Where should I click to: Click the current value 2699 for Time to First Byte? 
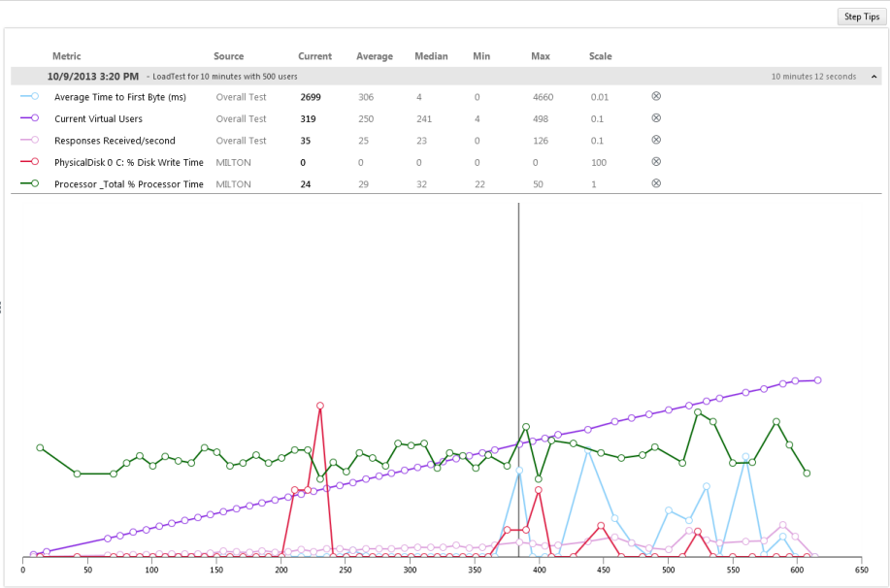311,97
